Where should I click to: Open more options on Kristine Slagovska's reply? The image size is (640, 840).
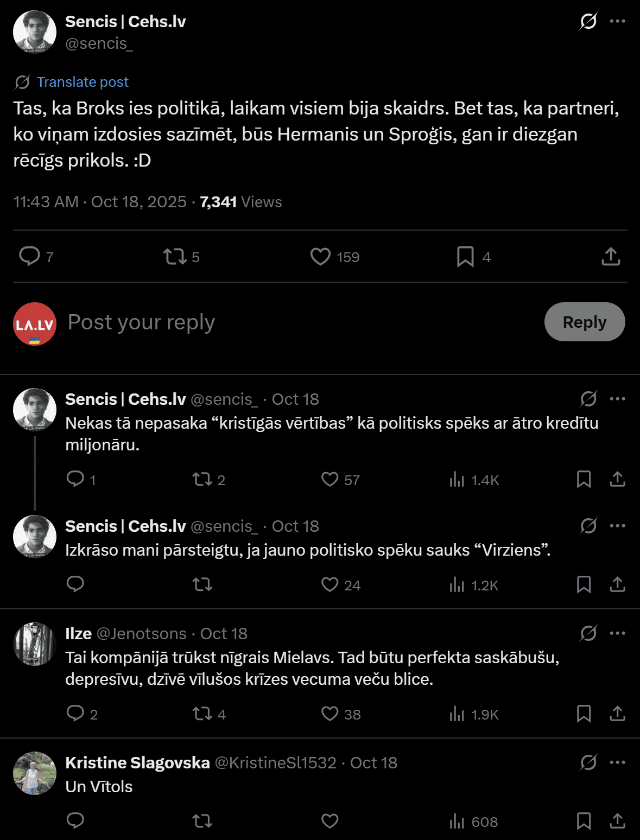618,762
